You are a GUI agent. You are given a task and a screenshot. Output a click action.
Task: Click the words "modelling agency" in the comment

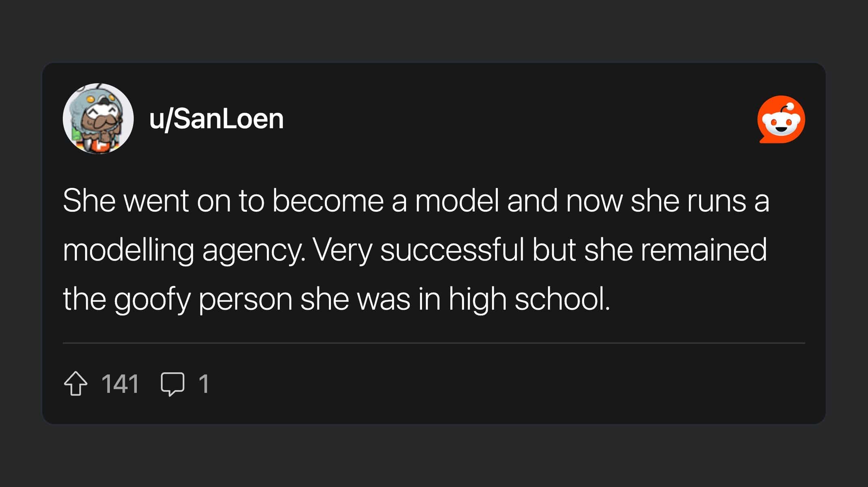click(184, 250)
